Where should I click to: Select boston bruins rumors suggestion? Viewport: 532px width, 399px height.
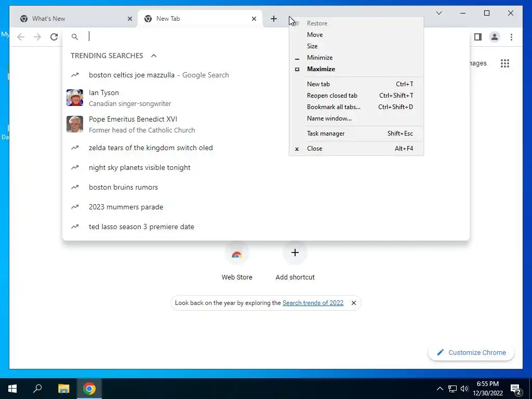click(266, 187)
